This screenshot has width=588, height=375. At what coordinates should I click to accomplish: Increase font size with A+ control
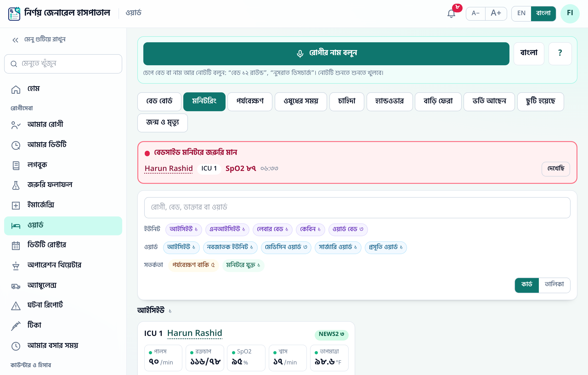point(496,13)
